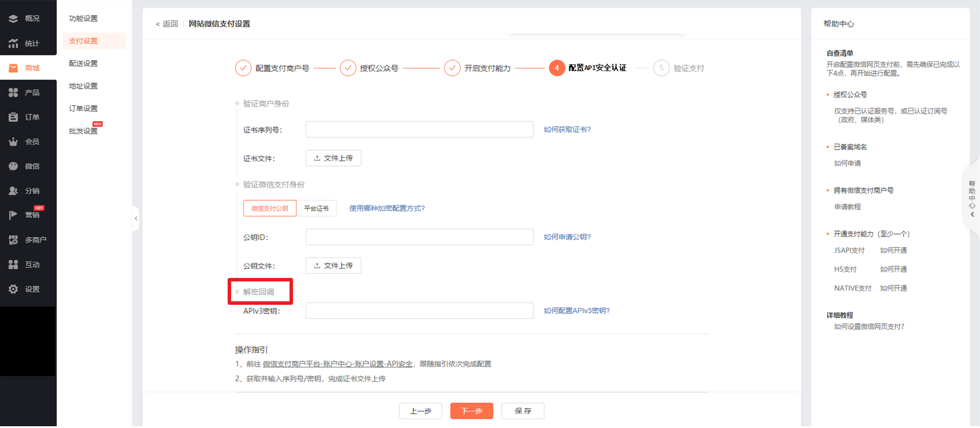Viewport: 980px width, 428px height.
Task: Click the 返回 back link
Action: pyautogui.click(x=167, y=24)
